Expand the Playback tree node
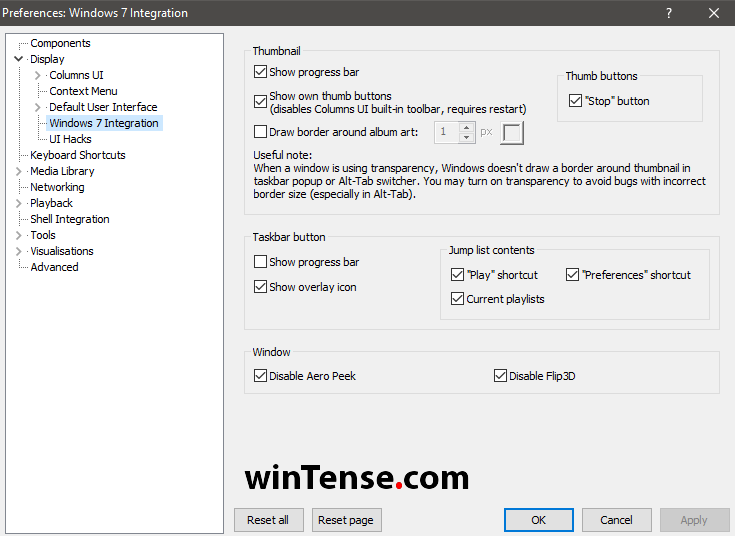 click(19, 203)
